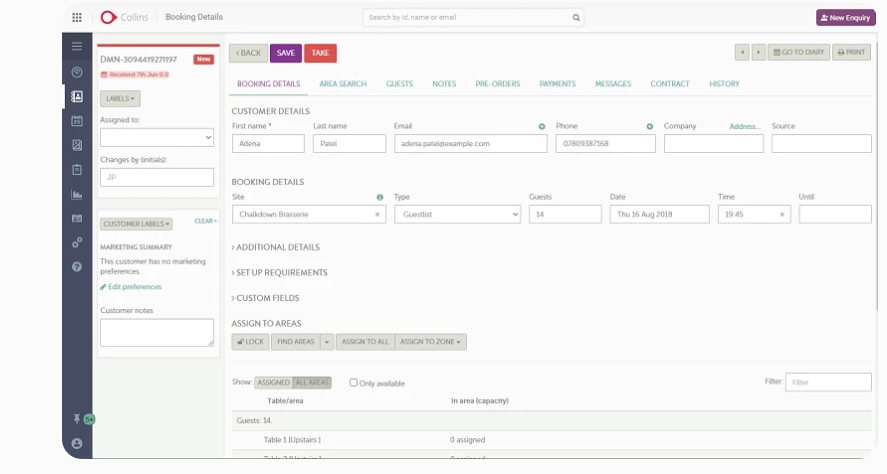The image size is (887, 474).
Task: Click the Date field Thu 16 Aug 2018
Action: 660,214
